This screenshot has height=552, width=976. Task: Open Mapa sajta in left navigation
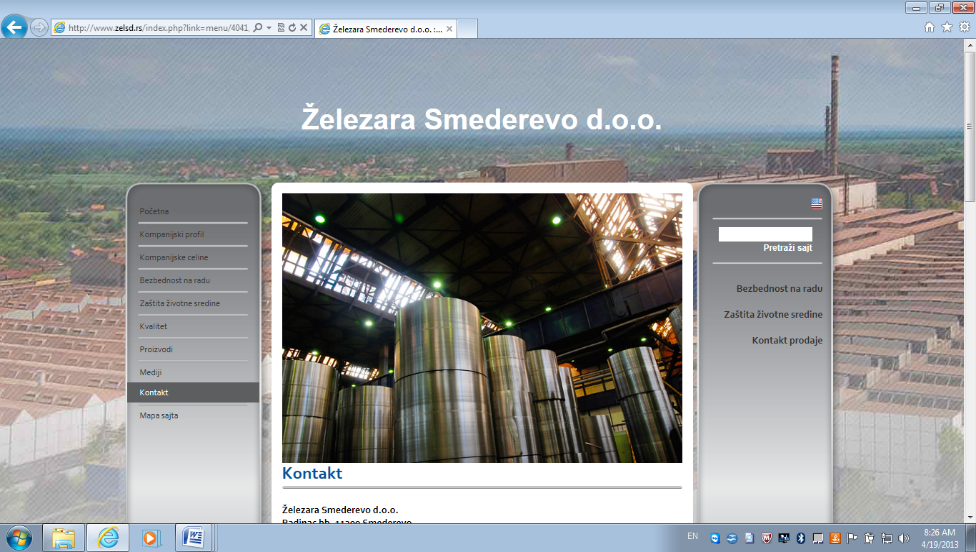tap(159, 415)
